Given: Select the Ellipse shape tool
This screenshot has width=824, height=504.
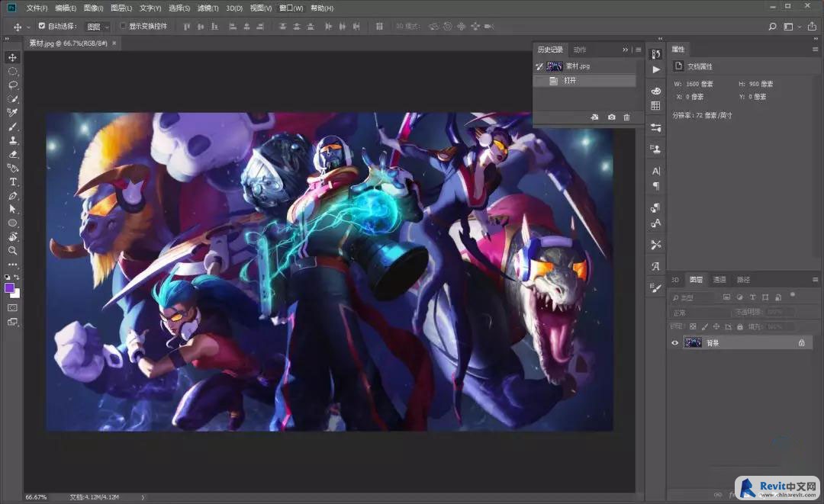Looking at the screenshot, I should pyautogui.click(x=13, y=223).
